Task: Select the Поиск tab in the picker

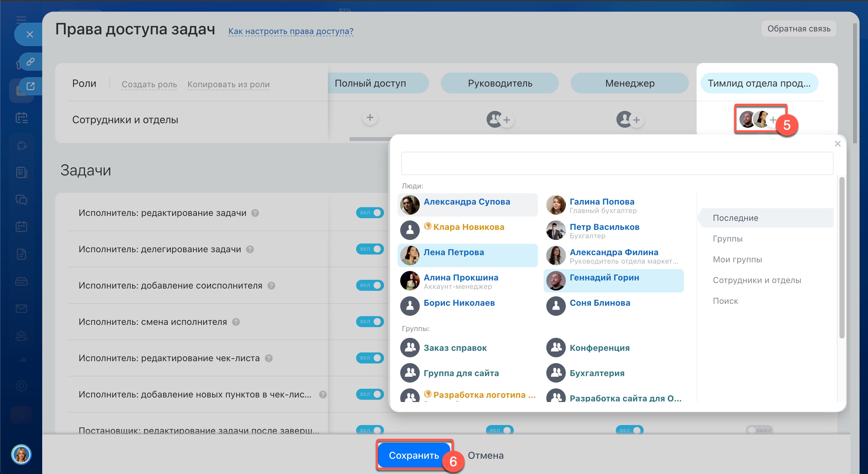Action: 725,301
